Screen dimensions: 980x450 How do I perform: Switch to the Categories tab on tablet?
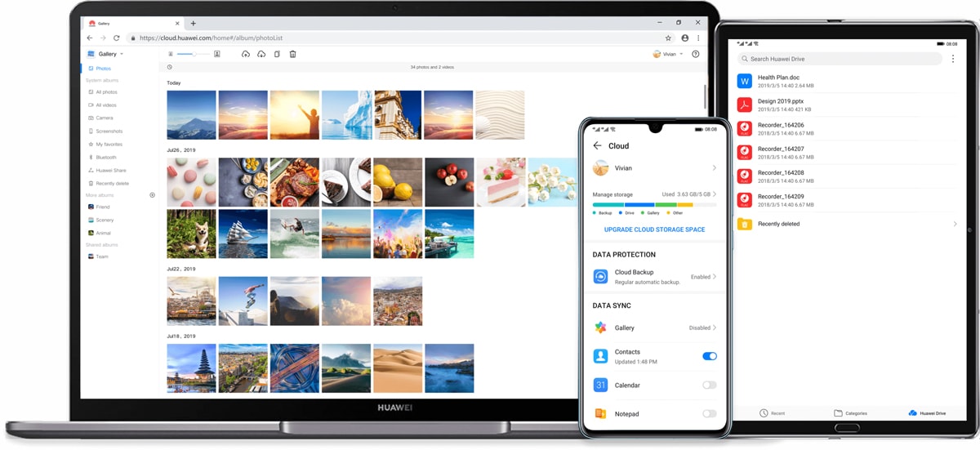coord(850,413)
